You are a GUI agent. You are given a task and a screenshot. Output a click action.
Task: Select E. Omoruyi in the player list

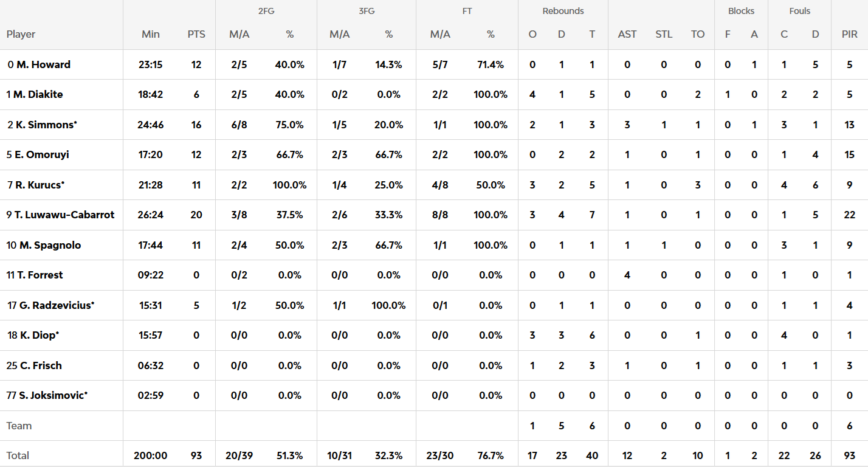click(x=41, y=154)
